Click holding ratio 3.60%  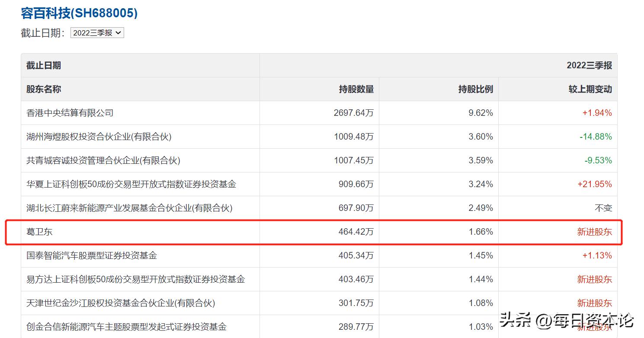coord(481,137)
